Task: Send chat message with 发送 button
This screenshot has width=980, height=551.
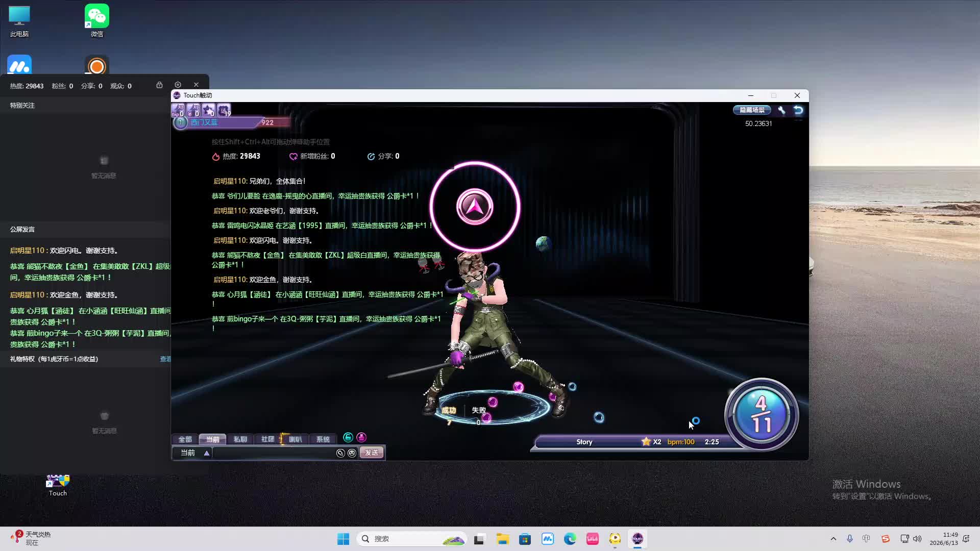Action: coord(372,453)
